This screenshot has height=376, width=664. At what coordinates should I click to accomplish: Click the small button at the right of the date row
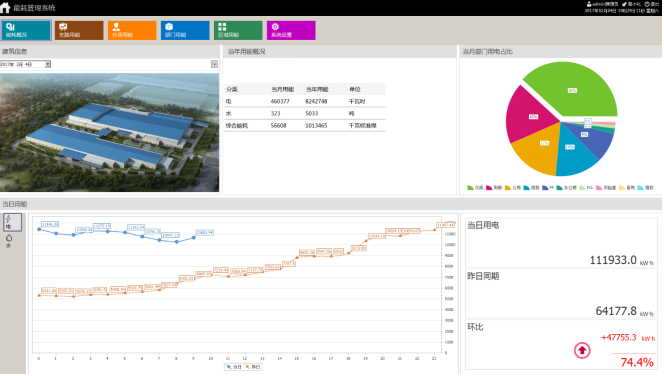(x=214, y=64)
